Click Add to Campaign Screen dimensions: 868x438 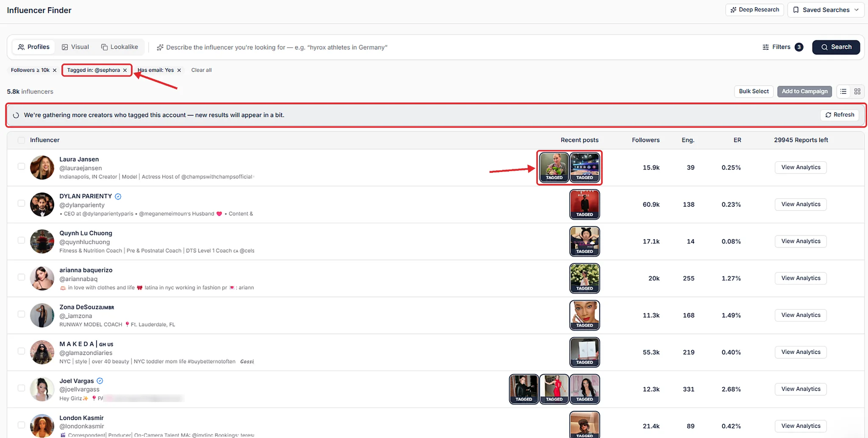point(804,91)
